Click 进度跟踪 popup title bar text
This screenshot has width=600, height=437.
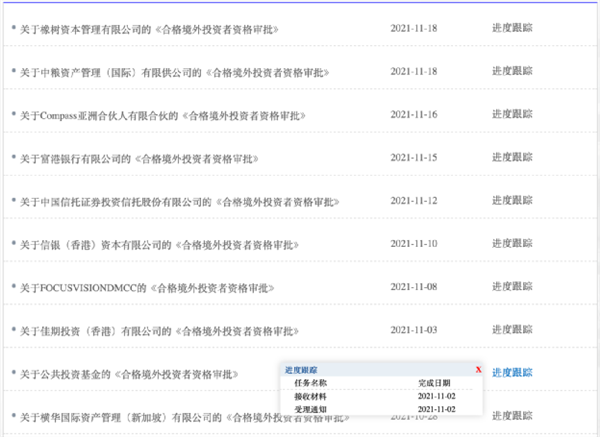pos(301,370)
